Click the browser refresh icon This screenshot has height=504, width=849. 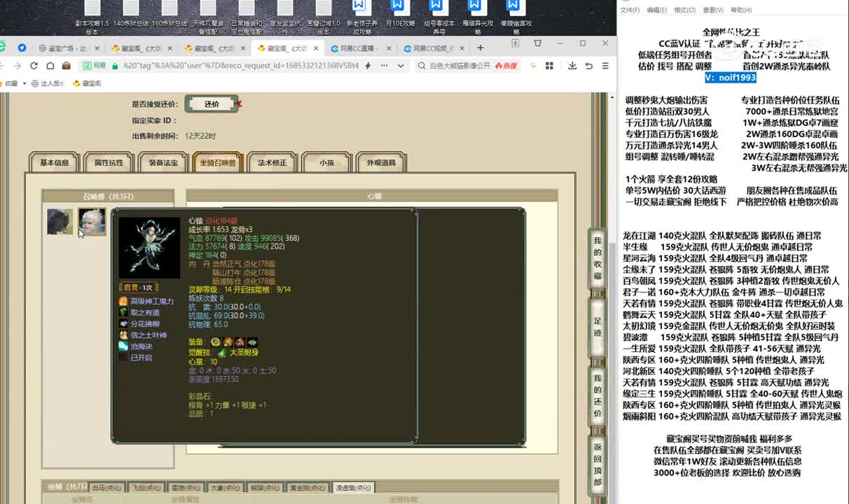coord(34,66)
